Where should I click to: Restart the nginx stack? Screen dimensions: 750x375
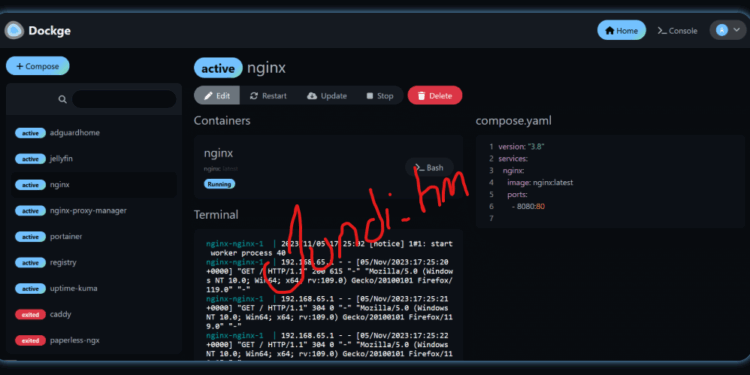(268, 96)
